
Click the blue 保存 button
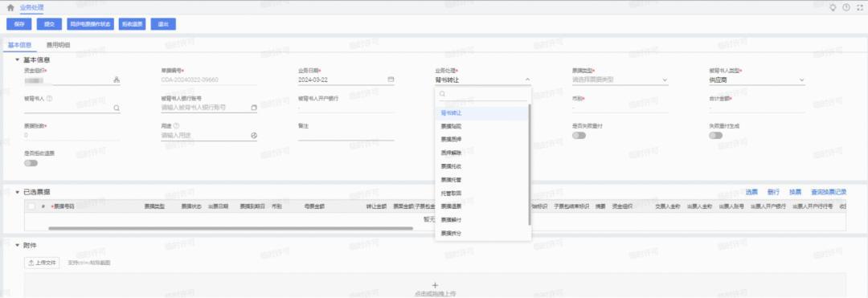19,24
